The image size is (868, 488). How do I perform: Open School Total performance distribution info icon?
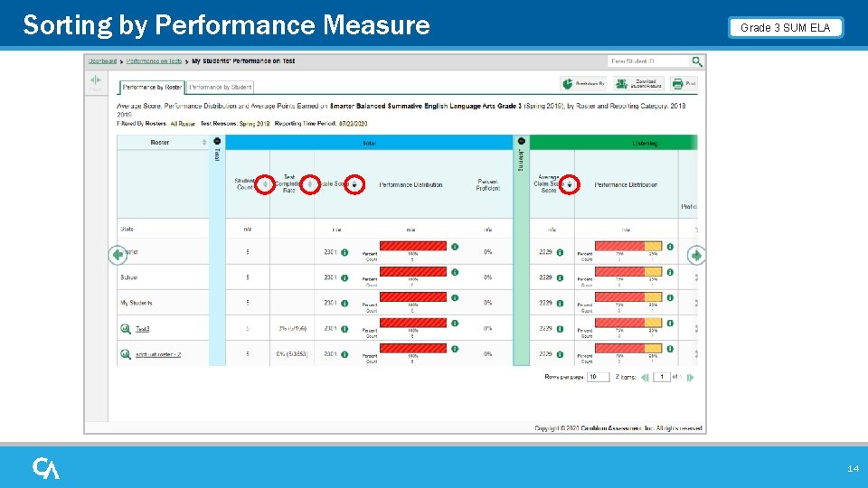pos(455,272)
